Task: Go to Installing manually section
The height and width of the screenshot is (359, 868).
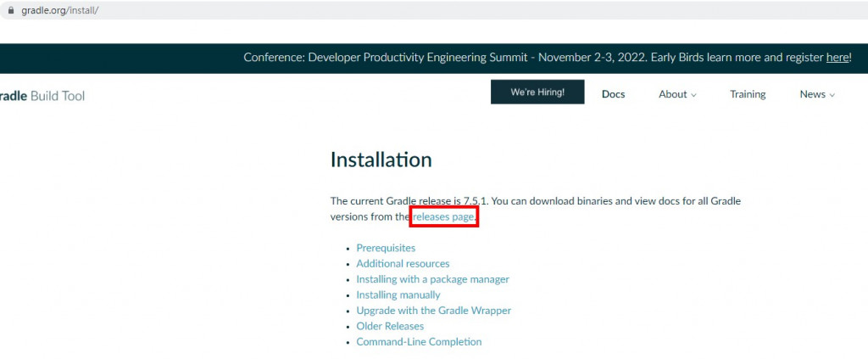Action: pyautogui.click(x=398, y=294)
